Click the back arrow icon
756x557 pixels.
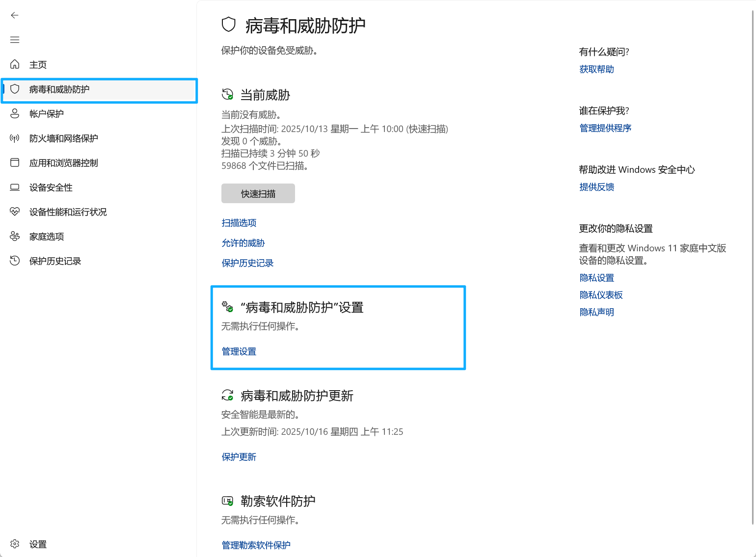(x=15, y=15)
